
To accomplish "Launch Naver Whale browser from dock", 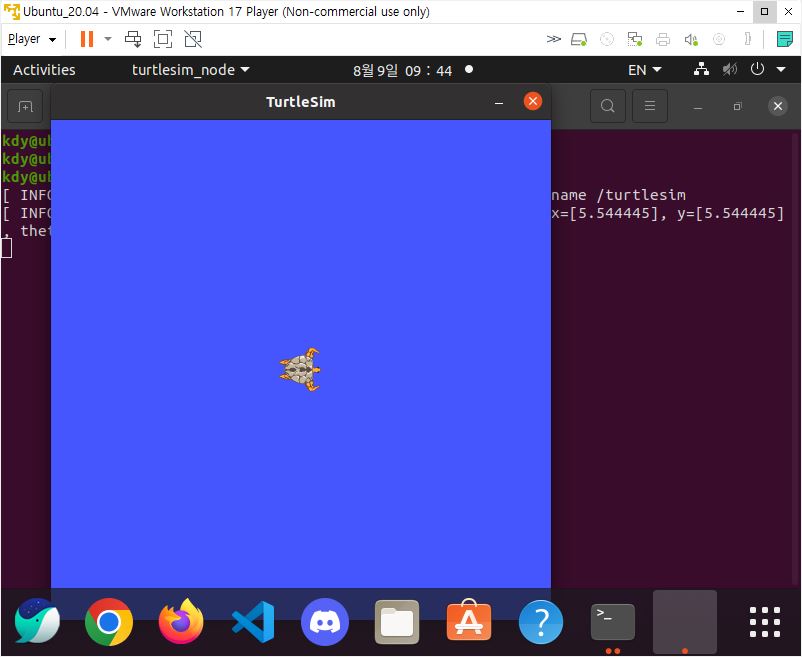I will pyautogui.click(x=37, y=622).
